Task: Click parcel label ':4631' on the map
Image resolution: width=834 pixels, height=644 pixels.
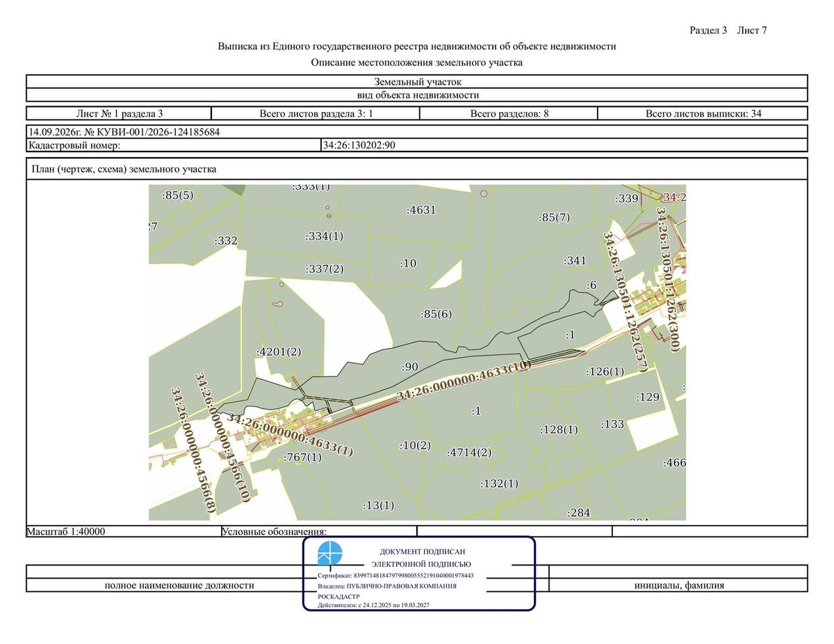Action: [x=422, y=209]
